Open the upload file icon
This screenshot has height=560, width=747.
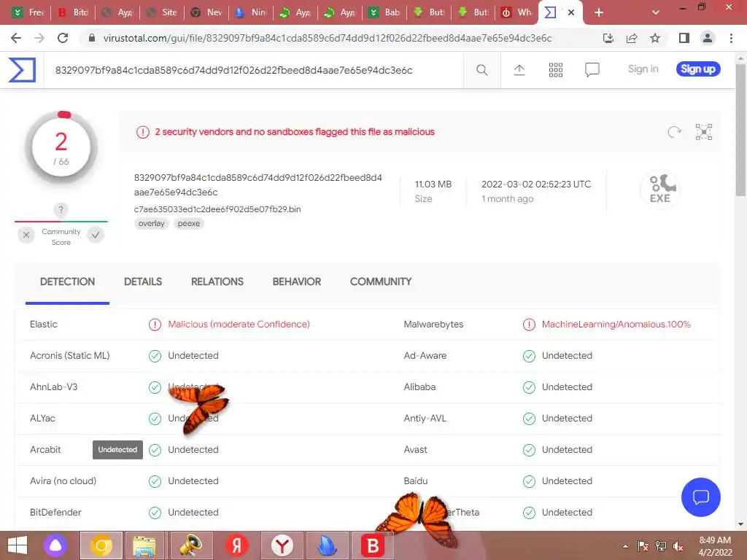pyautogui.click(x=519, y=70)
